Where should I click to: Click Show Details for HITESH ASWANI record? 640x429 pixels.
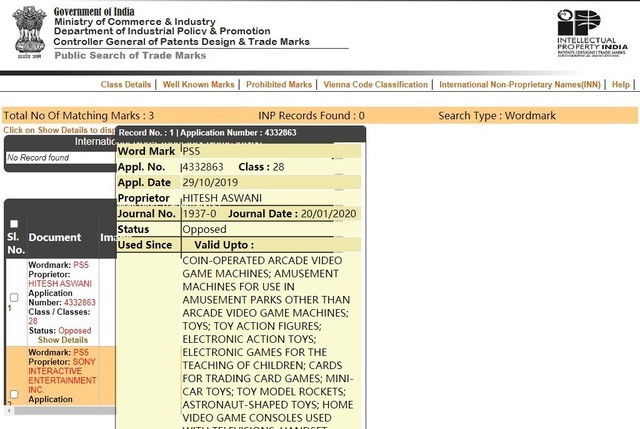[63, 340]
